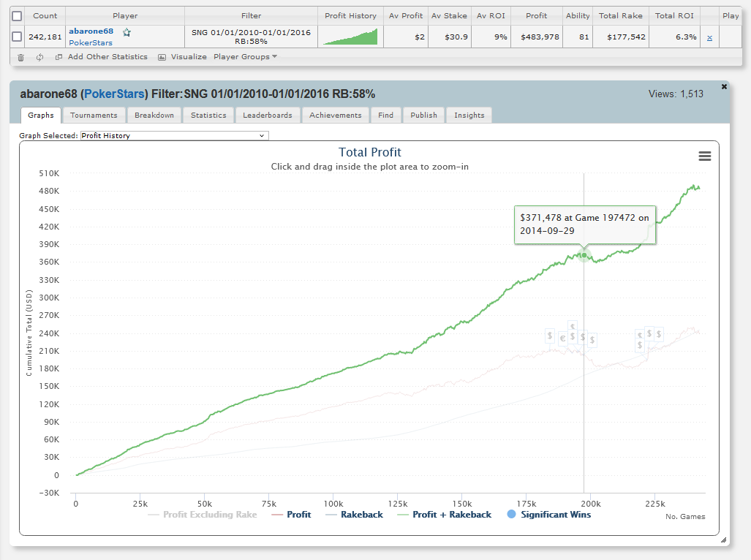The image size is (751, 560).
Task: Toggle the Rakeback legend series
Action: point(355,515)
